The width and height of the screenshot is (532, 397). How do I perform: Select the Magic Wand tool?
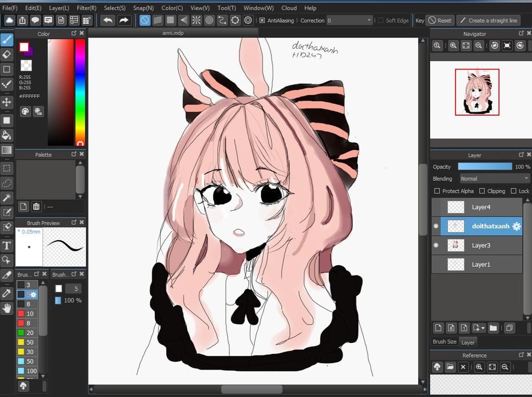[7, 198]
